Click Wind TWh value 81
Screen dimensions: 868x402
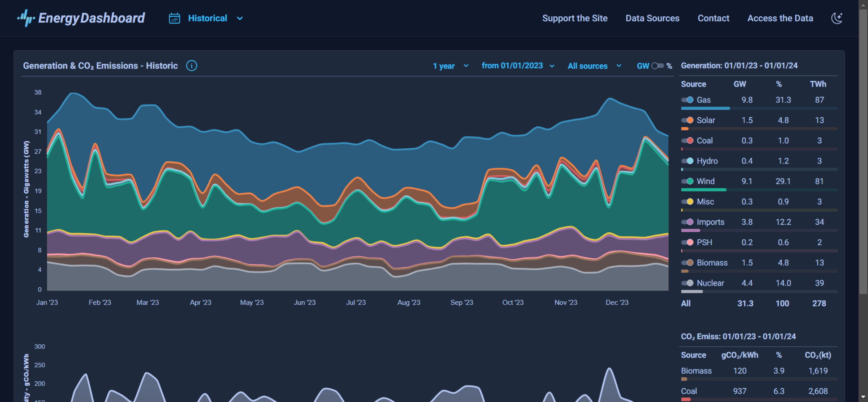[819, 181]
